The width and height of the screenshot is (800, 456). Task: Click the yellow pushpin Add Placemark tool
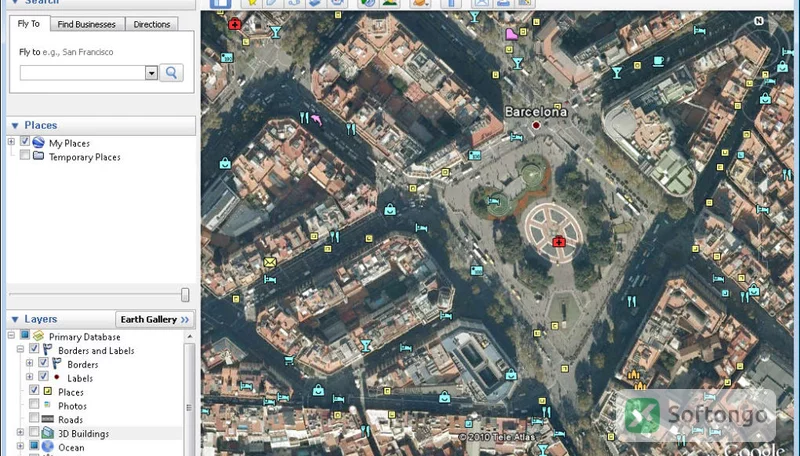pos(251,3)
